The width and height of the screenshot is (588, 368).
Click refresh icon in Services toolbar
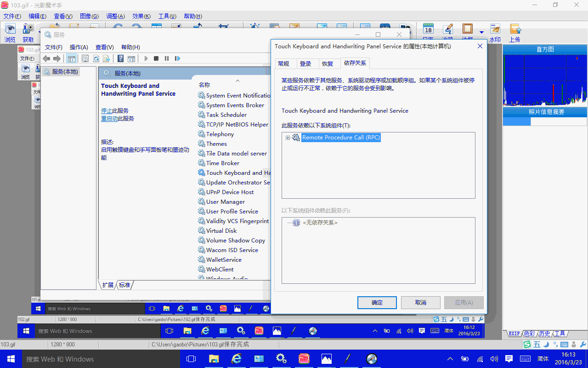[x=96, y=58]
